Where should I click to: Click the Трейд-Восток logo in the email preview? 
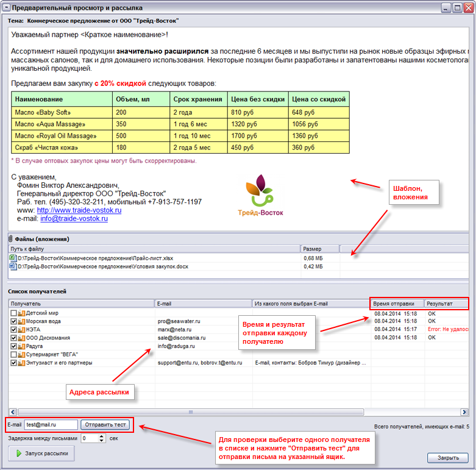point(261,195)
